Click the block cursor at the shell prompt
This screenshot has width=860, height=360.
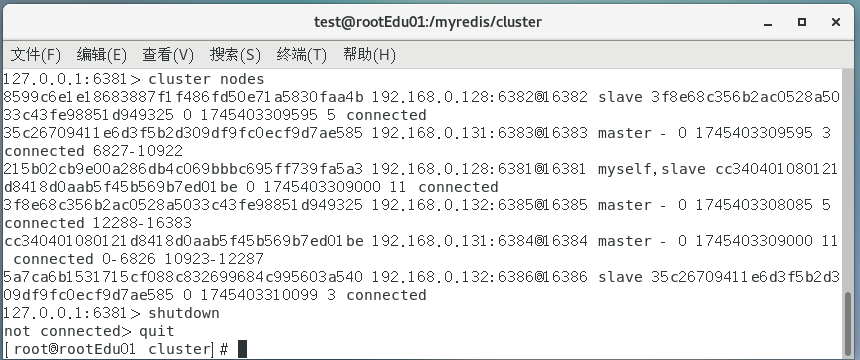coord(242,349)
